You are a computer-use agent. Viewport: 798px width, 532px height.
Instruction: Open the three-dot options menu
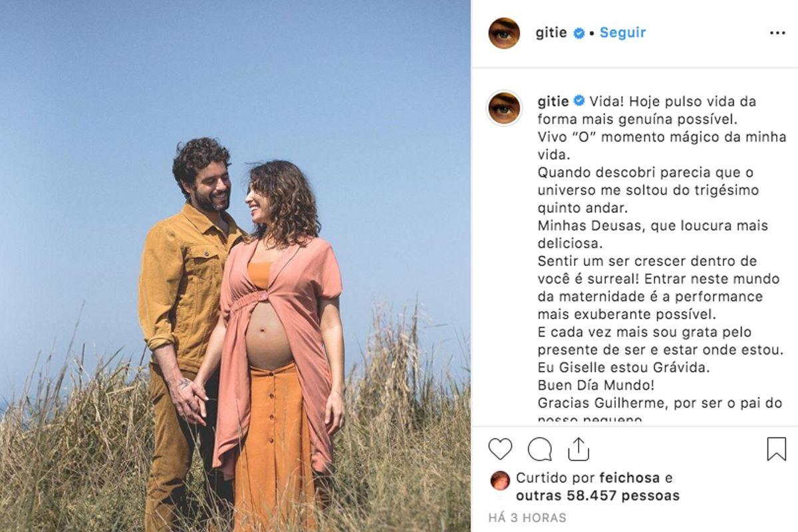[x=777, y=33]
